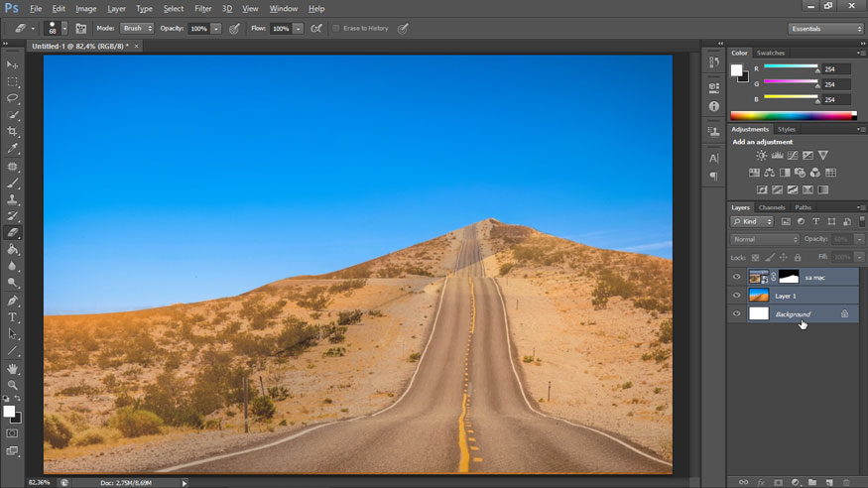868x488 pixels.
Task: Enable the Erase to History checkbox
Action: (336, 29)
